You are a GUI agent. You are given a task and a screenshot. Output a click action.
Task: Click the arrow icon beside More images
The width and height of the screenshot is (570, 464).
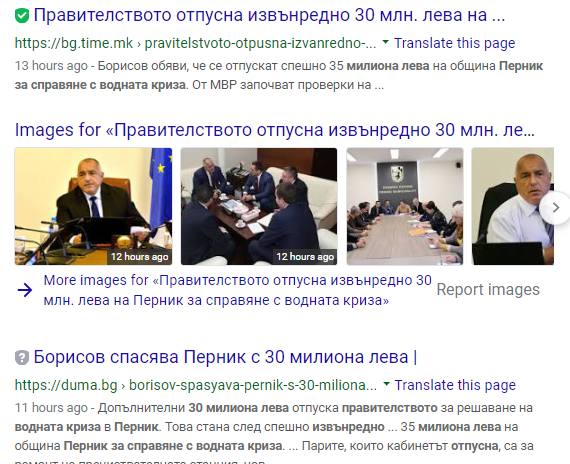click(25, 290)
